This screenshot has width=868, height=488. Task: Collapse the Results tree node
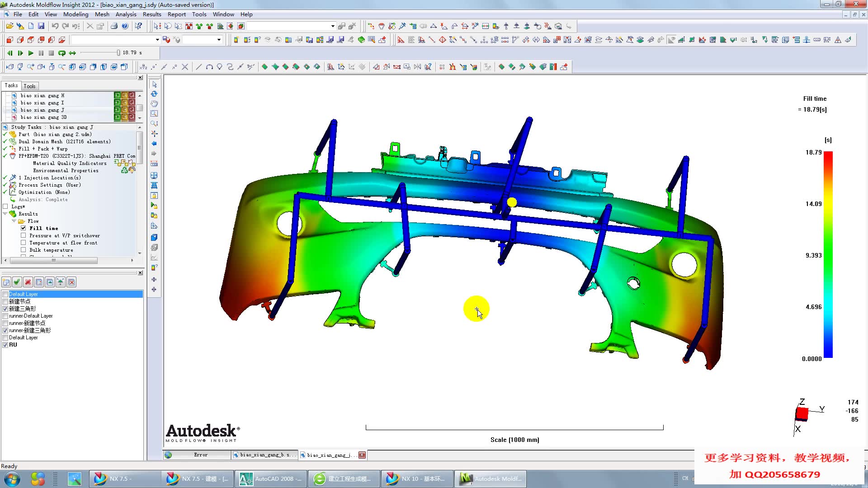[x=5, y=214]
